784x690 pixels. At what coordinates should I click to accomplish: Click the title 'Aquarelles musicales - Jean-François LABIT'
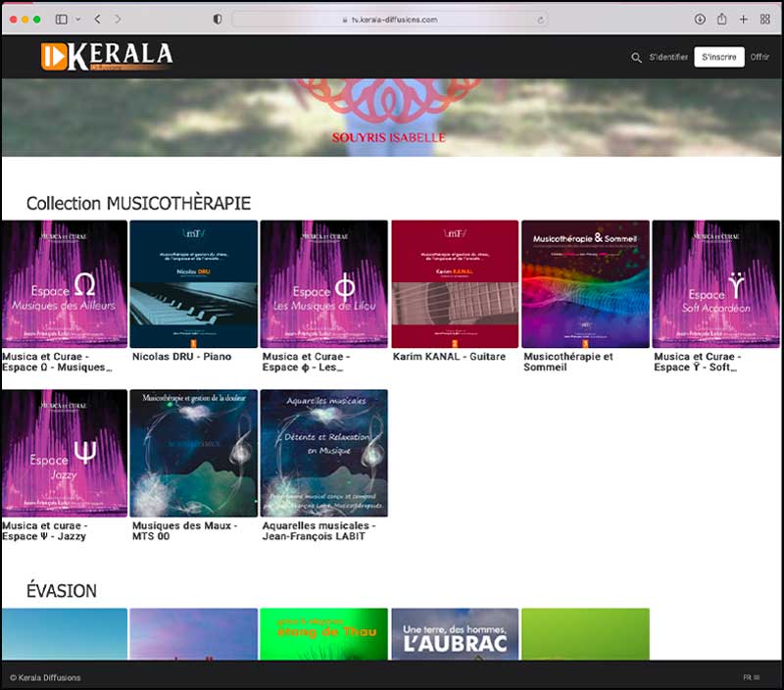tap(318, 531)
